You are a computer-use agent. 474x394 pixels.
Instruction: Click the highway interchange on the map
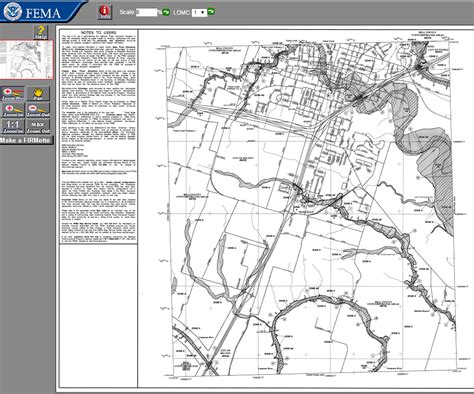[x=359, y=97]
